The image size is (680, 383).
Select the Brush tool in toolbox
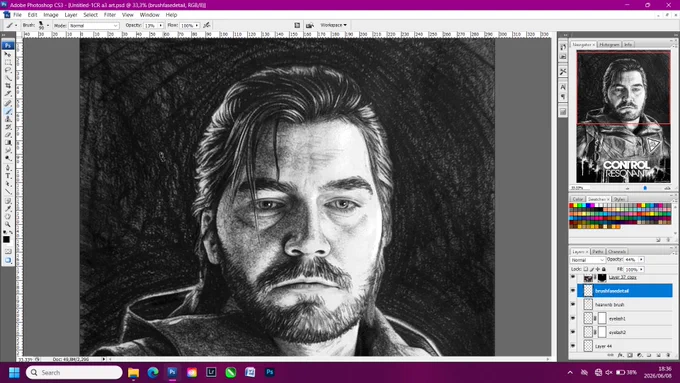point(8,111)
